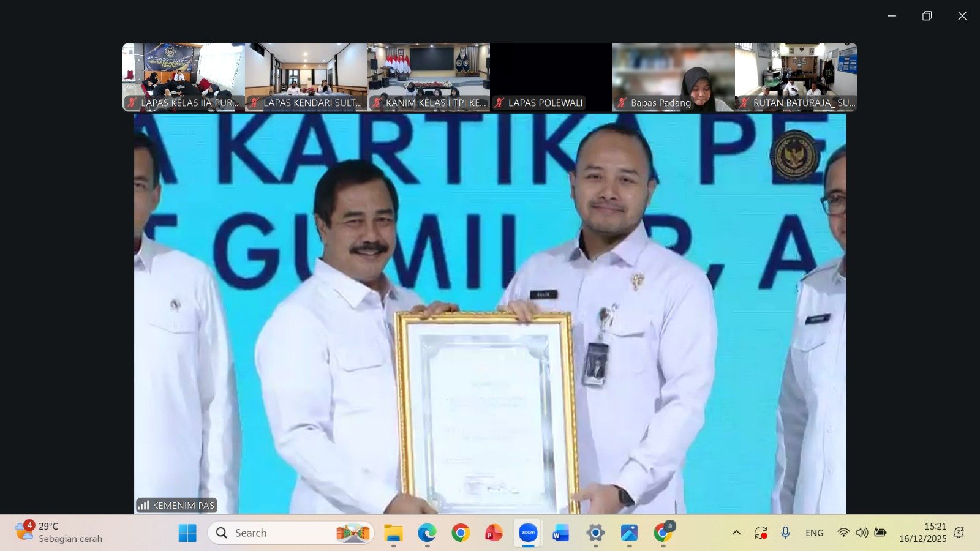Select LAPAS KENDARI participant video tile

pyautogui.click(x=306, y=77)
